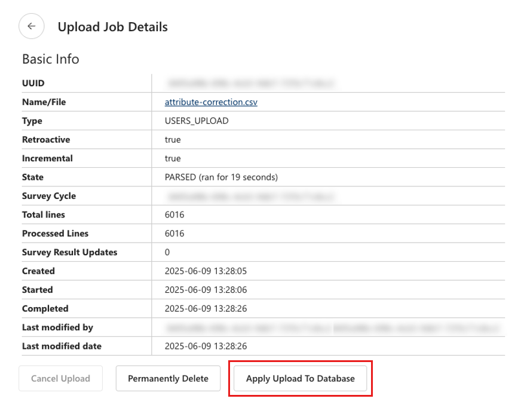Click the Survey Result Updates label
This screenshot has height=420, width=524.
point(69,252)
